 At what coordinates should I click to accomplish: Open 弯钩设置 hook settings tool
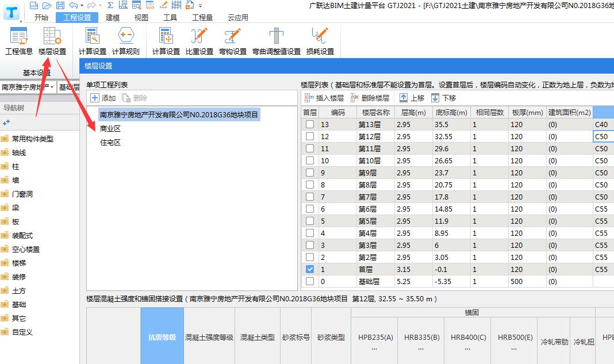coord(233,41)
